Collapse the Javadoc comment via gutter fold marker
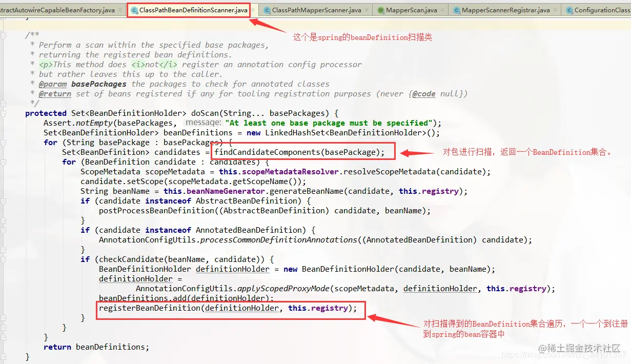The image size is (631, 364). point(4,35)
